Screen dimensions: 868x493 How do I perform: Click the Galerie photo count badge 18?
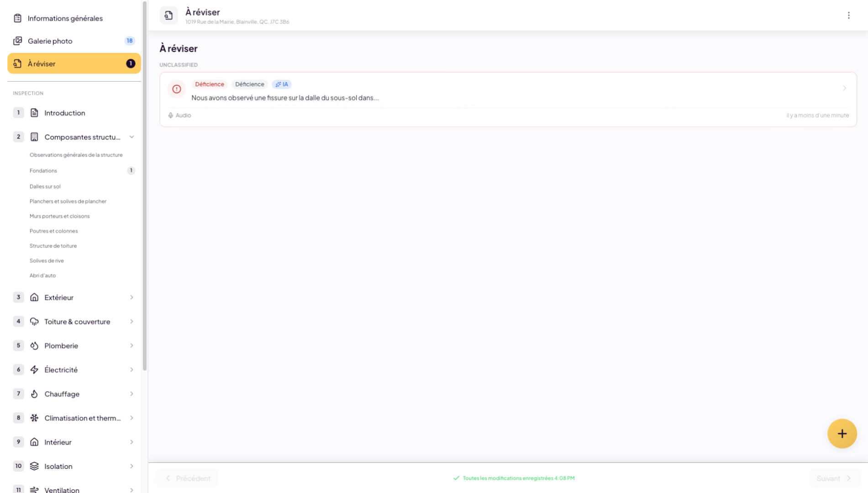tap(130, 41)
